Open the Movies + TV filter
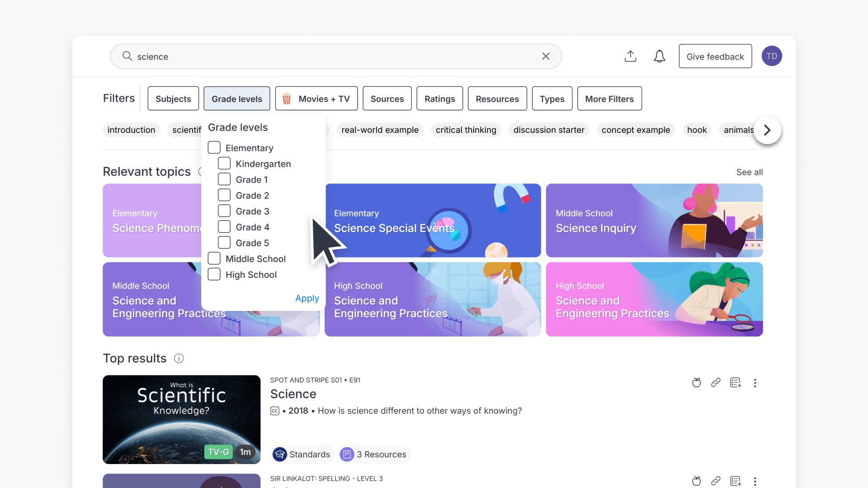 tap(316, 99)
